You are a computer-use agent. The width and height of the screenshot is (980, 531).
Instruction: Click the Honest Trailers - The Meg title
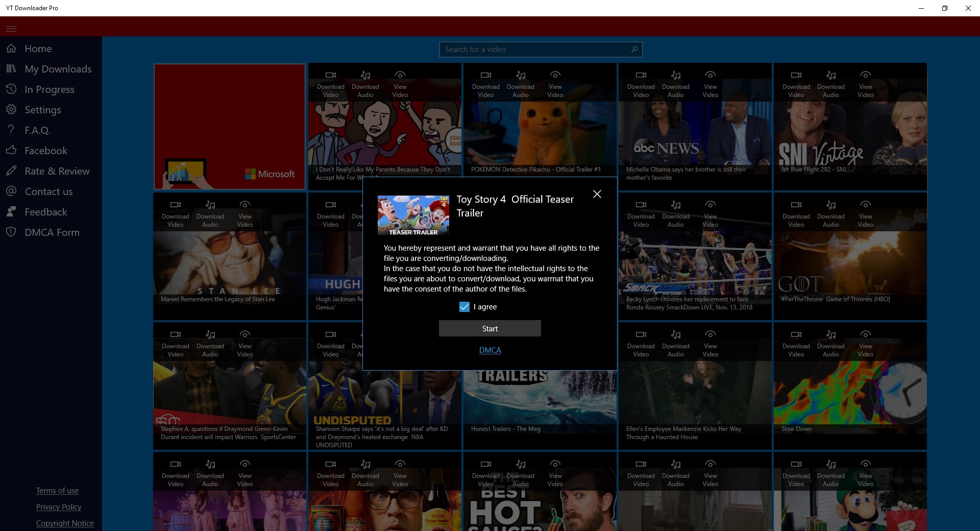(505, 429)
